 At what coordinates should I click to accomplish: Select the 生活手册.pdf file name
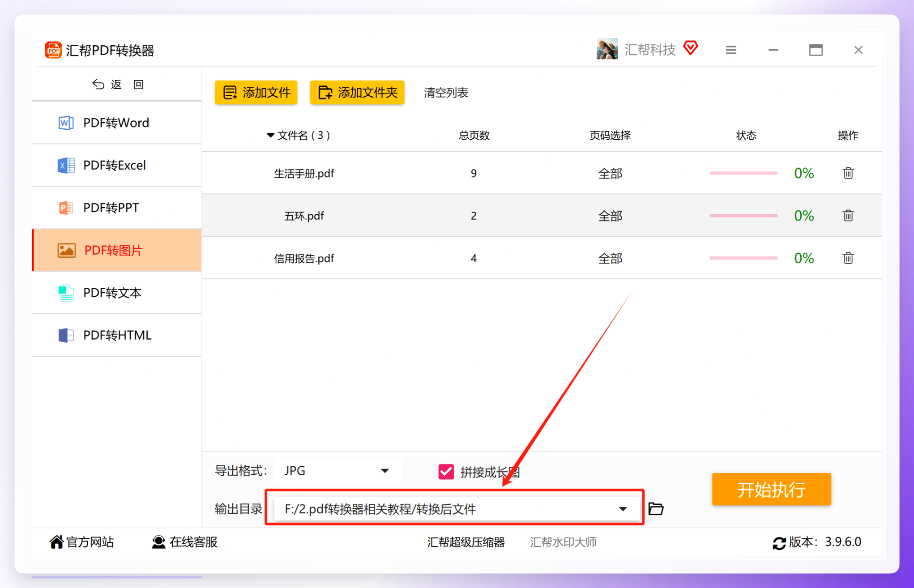304,174
